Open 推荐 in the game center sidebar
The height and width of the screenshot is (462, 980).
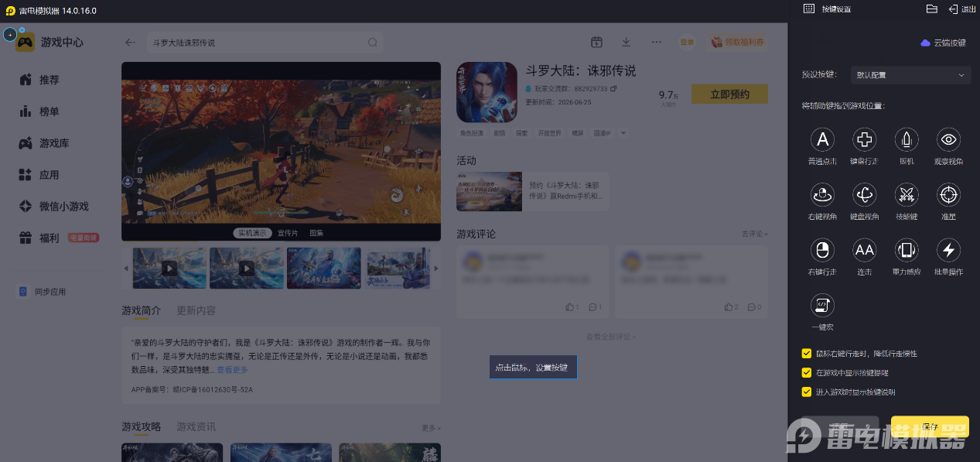tap(49, 80)
